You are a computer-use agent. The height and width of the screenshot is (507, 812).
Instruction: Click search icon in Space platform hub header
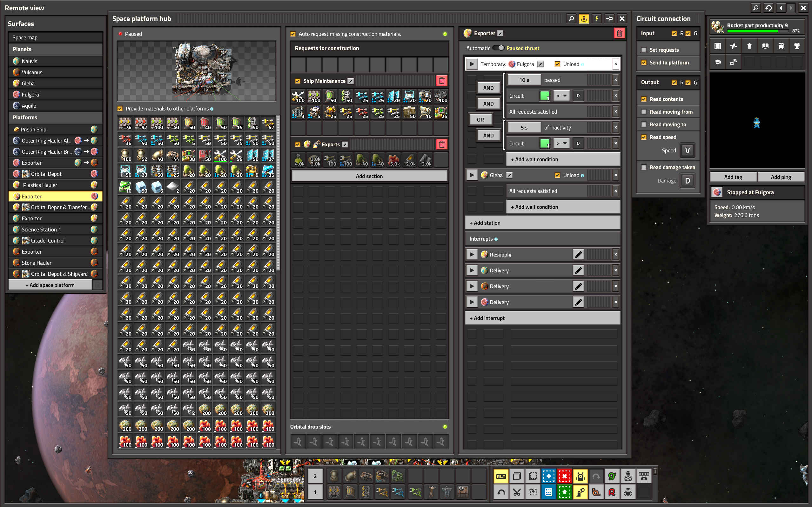tap(571, 19)
